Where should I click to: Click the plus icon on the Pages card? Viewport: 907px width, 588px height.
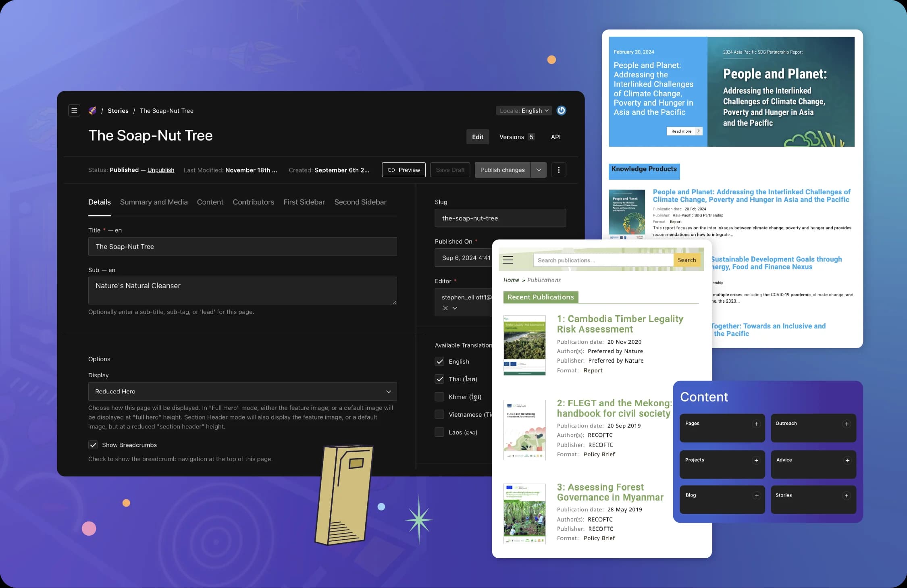click(x=756, y=424)
